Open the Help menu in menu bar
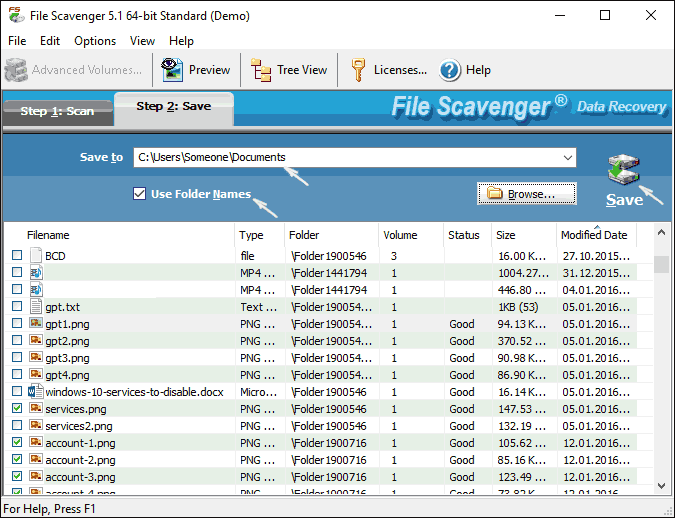The width and height of the screenshot is (675, 518). 181,41
